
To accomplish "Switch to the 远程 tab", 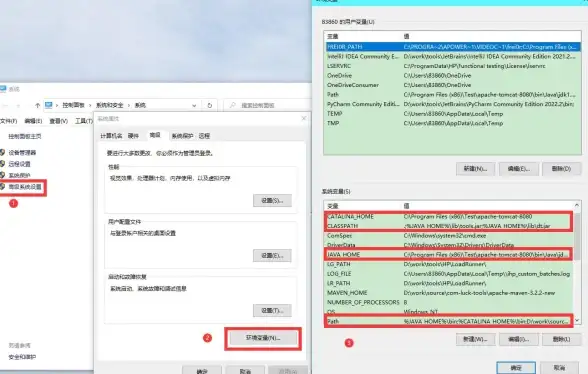I will tap(204, 136).
